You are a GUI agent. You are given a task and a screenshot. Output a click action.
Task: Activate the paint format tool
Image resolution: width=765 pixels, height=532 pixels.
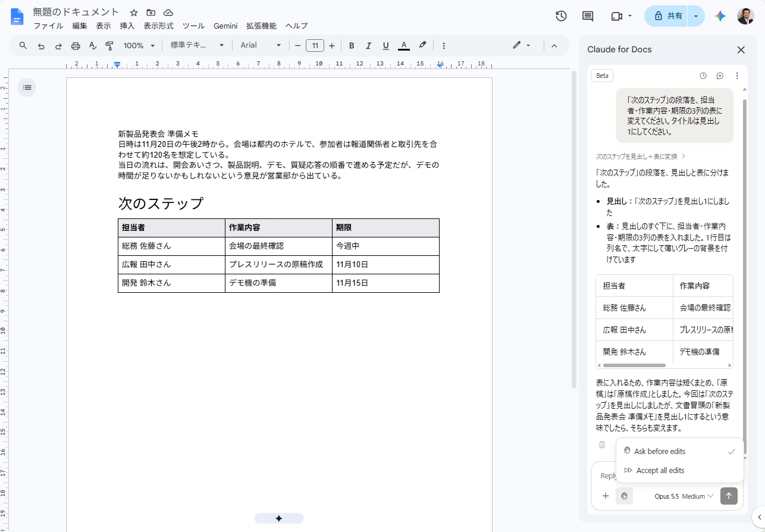click(109, 45)
